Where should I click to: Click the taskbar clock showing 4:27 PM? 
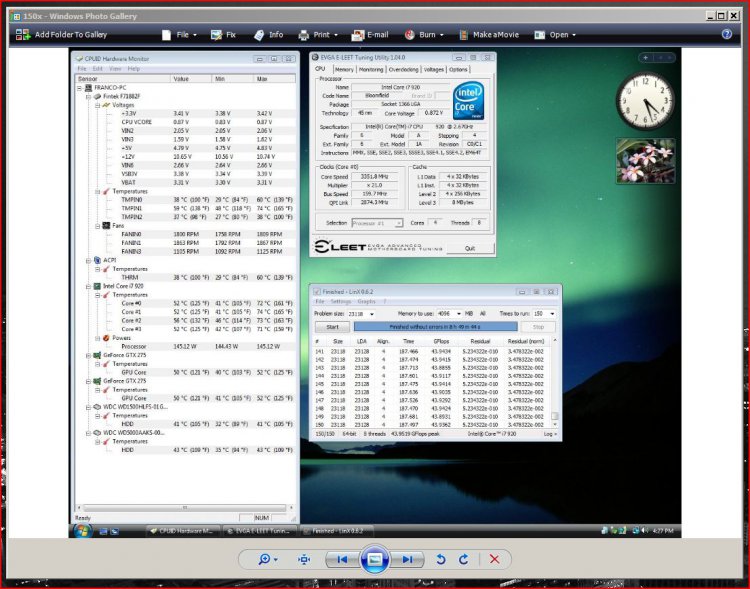point(662,531)
